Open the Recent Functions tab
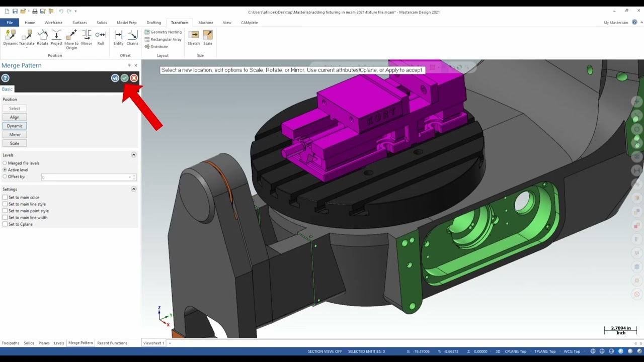644x362 pixels. point(112,343)
